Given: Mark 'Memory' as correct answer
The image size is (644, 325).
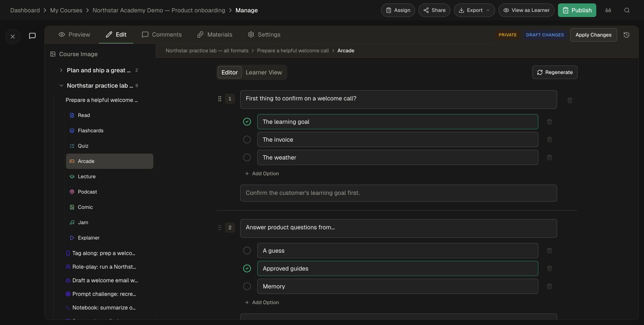Looking at the screenshot, I should (x=247, y=286).
